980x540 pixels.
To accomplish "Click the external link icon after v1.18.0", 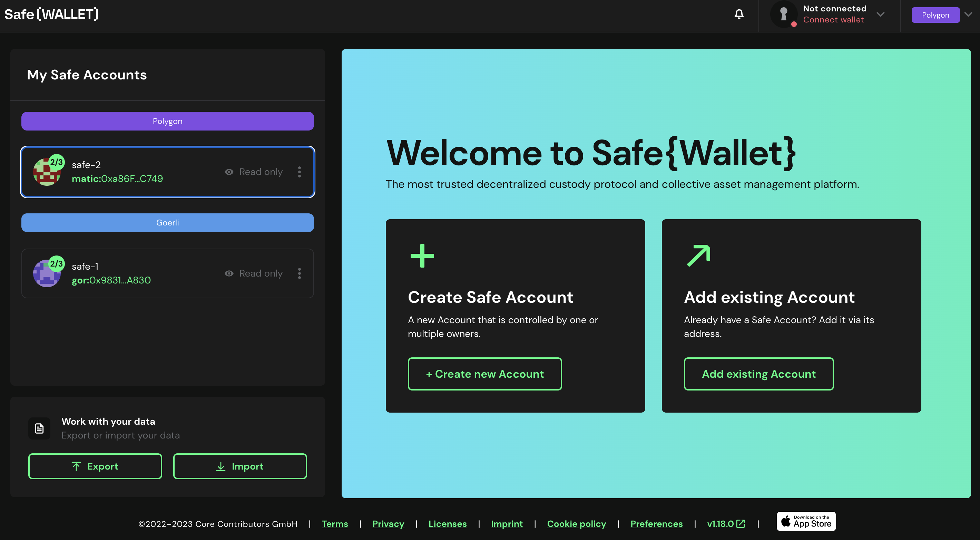I will click(741, 524).
